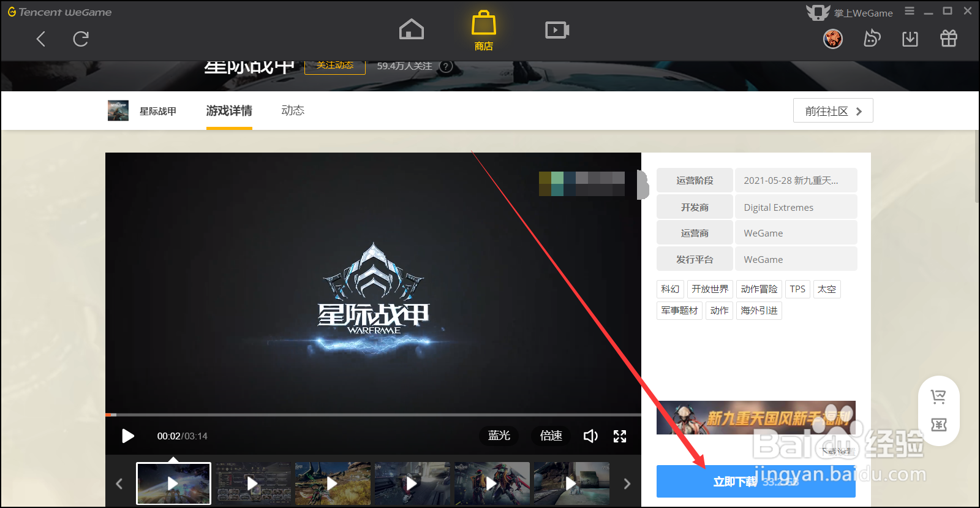Click the 星际战甲 game thumbnail icon
This screenshot has width=980, height=508.
pos(118,110)
